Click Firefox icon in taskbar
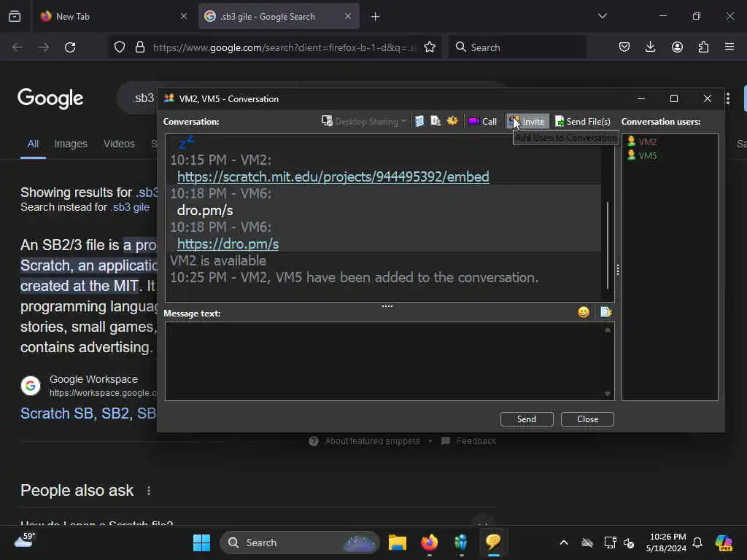This screenshot has height=560, width=747. 429,542
